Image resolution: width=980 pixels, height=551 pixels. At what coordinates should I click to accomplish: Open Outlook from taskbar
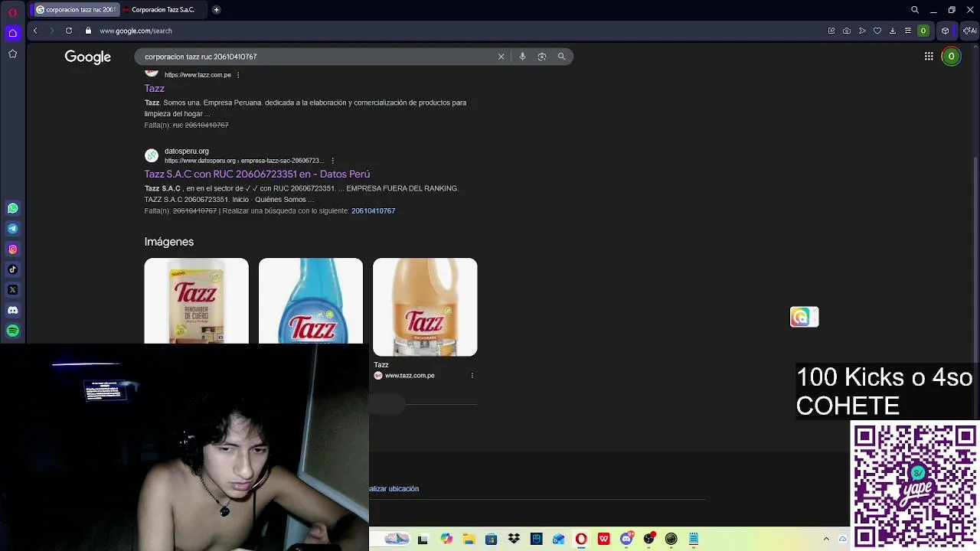[x=559, y=540]
